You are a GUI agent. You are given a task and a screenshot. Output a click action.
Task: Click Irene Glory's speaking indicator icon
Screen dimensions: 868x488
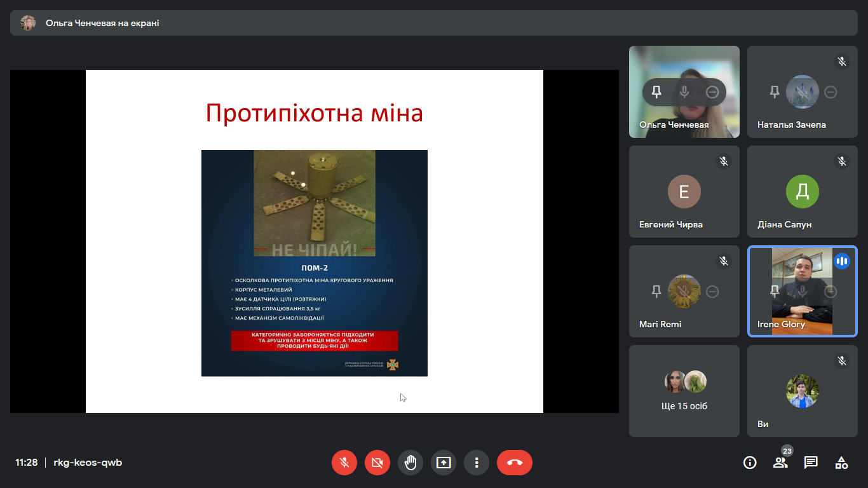pyautogui.click(x=842, y=261)
